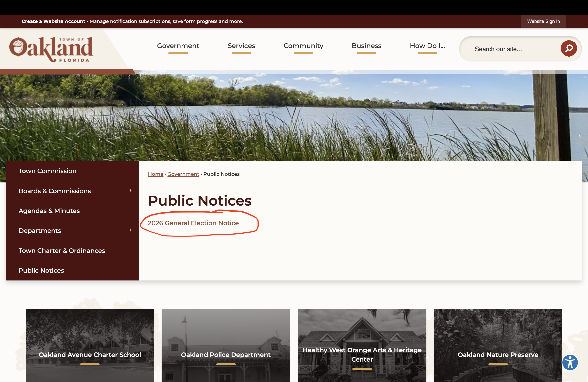
Task: Open the Community navigation menu
Action: pyautogui.click(x=303, y=46)
